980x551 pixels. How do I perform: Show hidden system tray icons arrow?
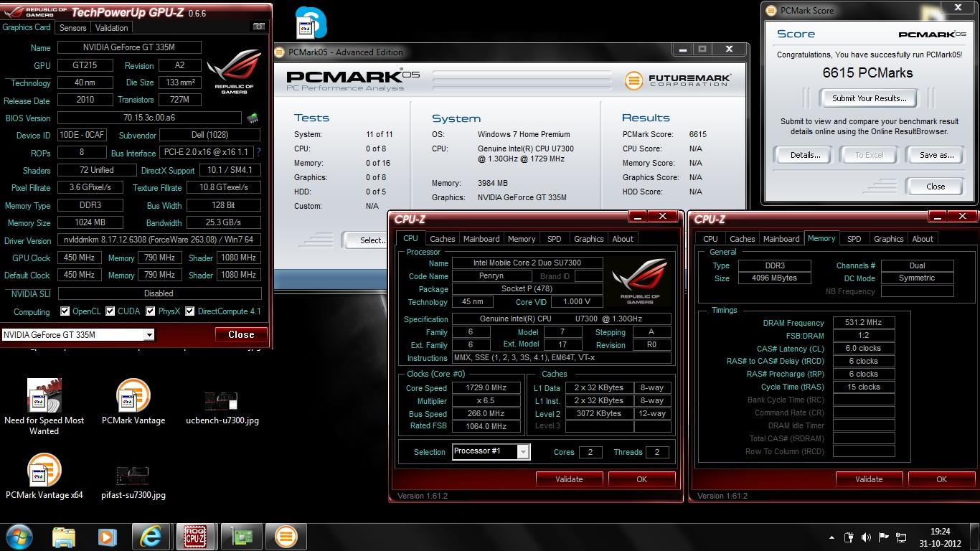pos(831,537)
